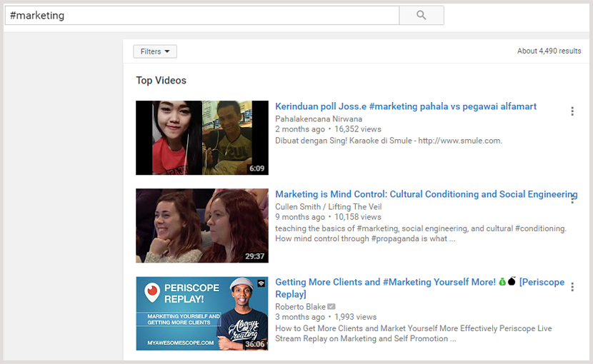Play the Periscope Replay thumbnail
Viewport: 593px width, 364px height.
192,313
